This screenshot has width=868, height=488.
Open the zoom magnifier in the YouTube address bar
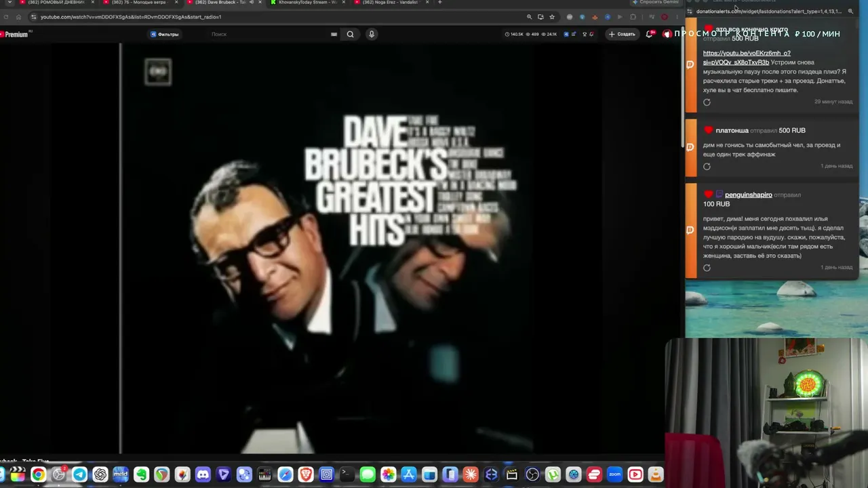(x=529, y=17)
